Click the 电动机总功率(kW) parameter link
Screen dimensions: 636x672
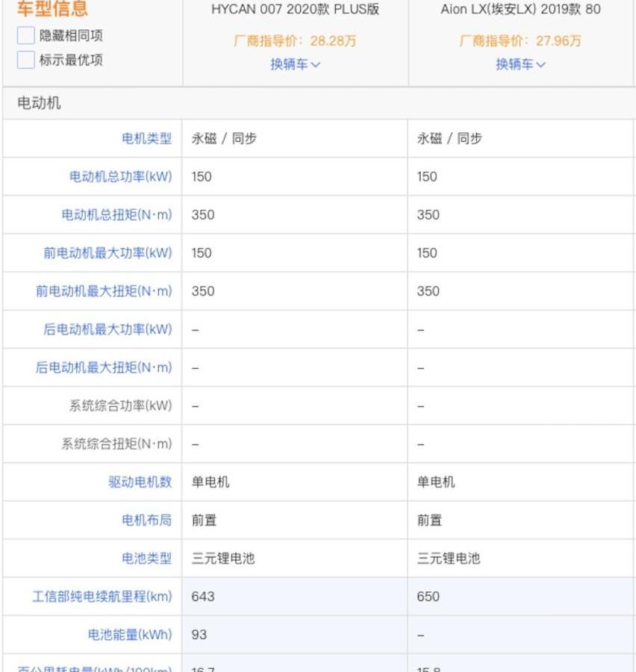120,176
